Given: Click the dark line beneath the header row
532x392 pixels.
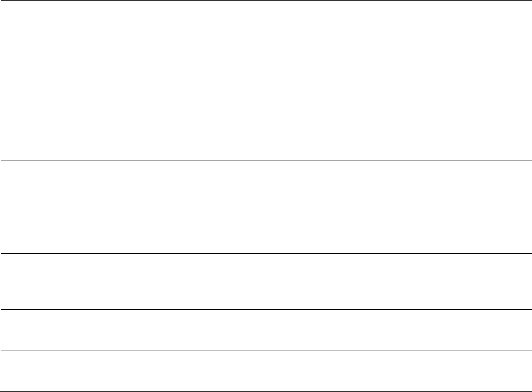Looking at the screenshot, I should [x=266, y=23].
